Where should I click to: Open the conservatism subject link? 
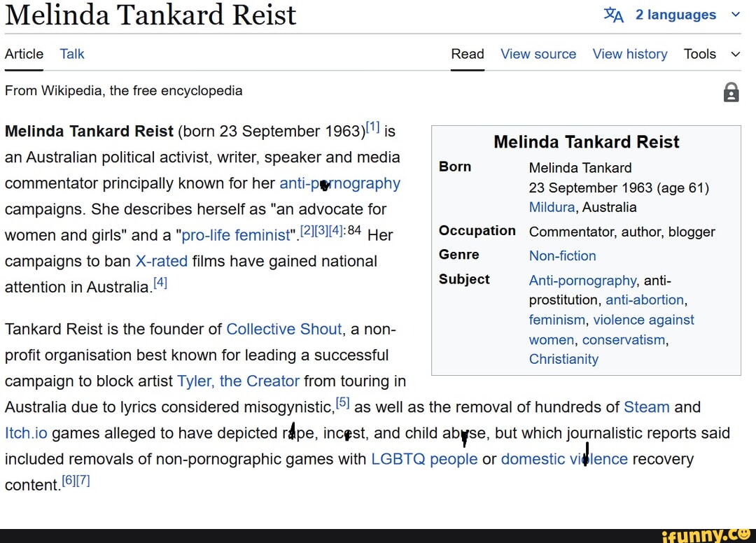624,339
